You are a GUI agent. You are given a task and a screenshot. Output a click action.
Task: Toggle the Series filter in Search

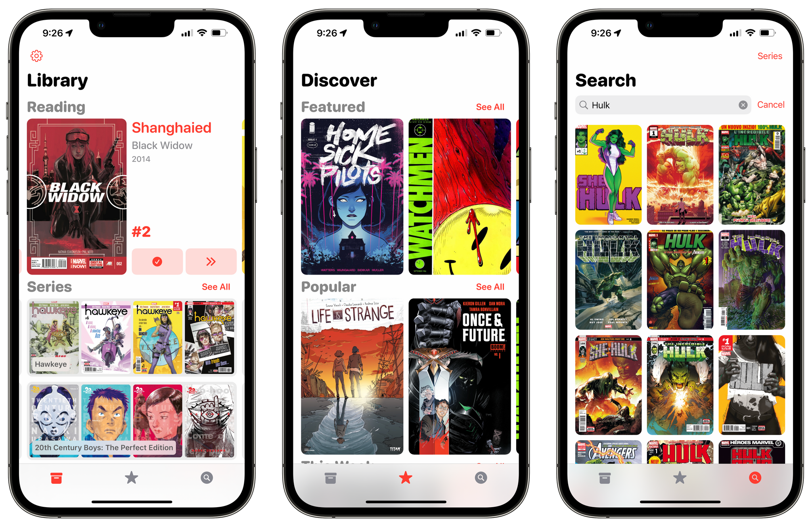(x=771, y=55)
